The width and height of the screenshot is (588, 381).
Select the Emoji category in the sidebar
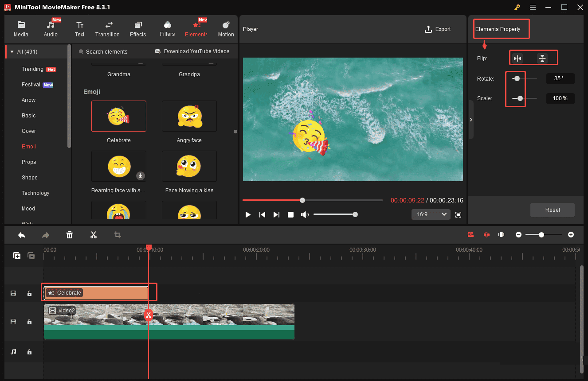click(x=28, y=146)
